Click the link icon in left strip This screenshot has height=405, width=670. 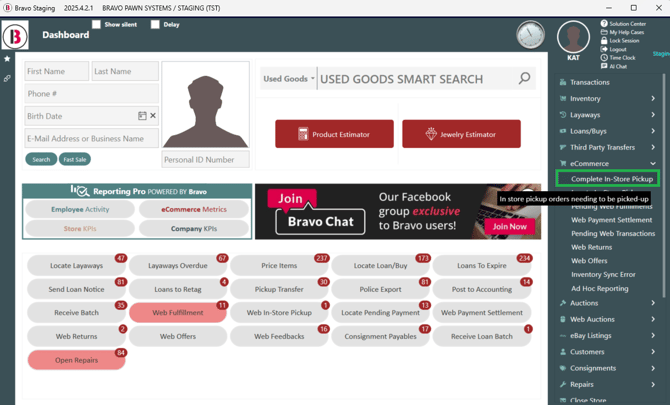(7, 79)
